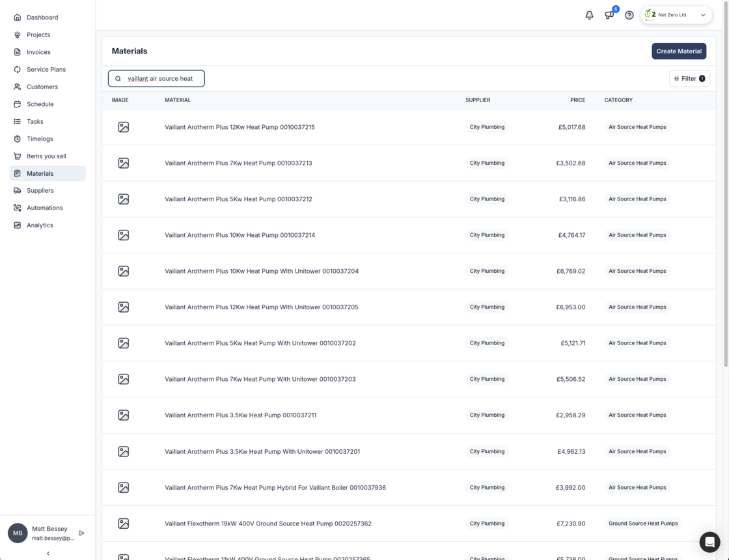Click the Create Material button
Screen dimensions: 729x560
678,51
